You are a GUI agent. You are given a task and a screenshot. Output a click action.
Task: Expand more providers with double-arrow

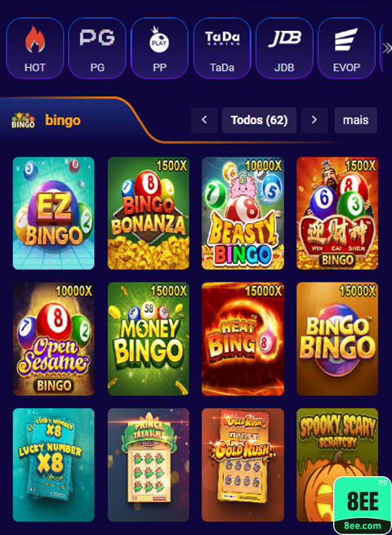click(x=387, y=48)
